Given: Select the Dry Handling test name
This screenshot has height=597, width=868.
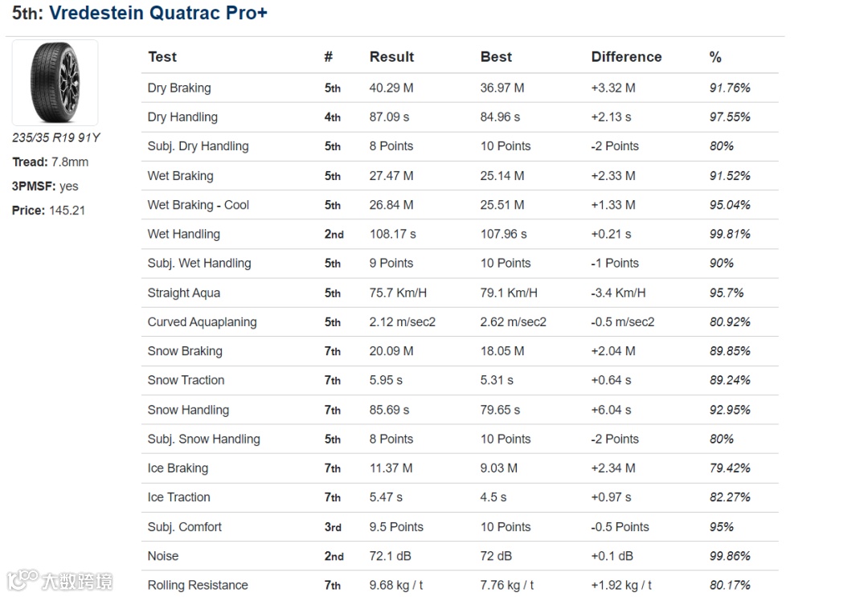Looking at the screenshot, I should pyautogui.click(x=182, y=117).
